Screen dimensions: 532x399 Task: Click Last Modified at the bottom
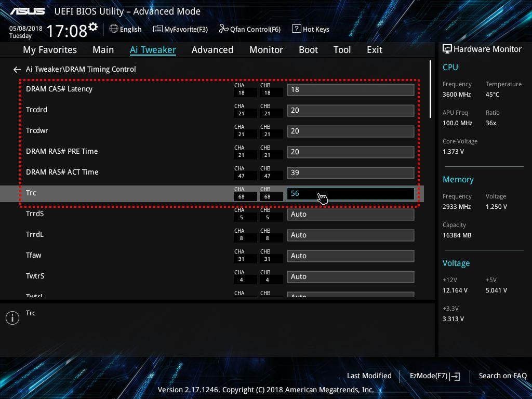pos(369,376)
